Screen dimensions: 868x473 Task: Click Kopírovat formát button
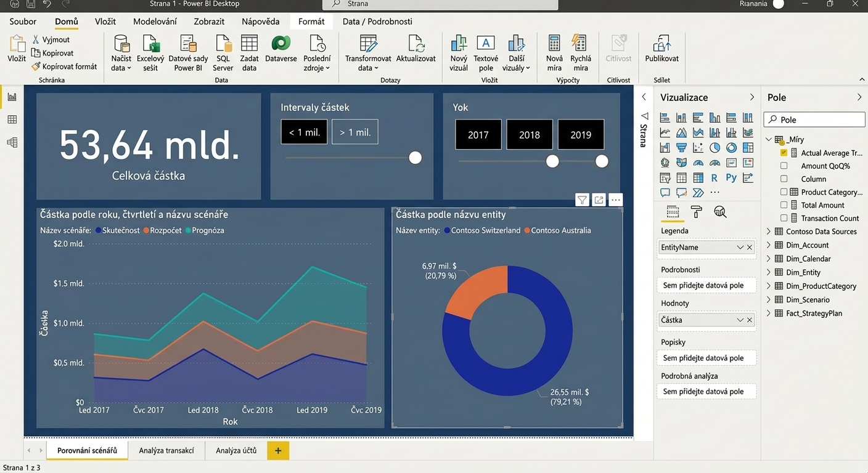coord(64,67)
